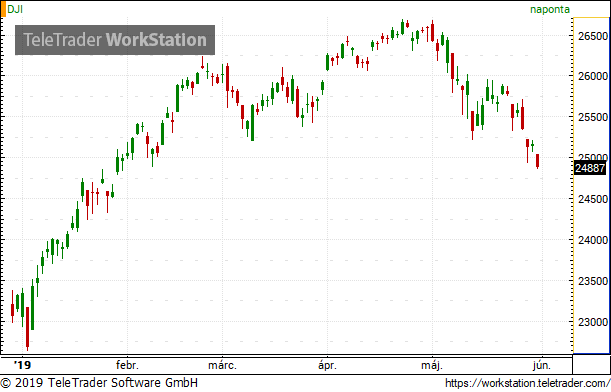Image resolution: width=611 pixels, height=392 pixels.
Task: Select the márc. month marker
Action: [x=222, y=365]
